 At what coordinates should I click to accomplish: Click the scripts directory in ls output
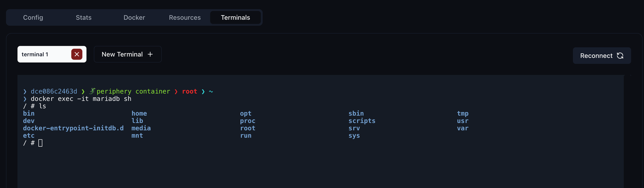pos(362,121)
